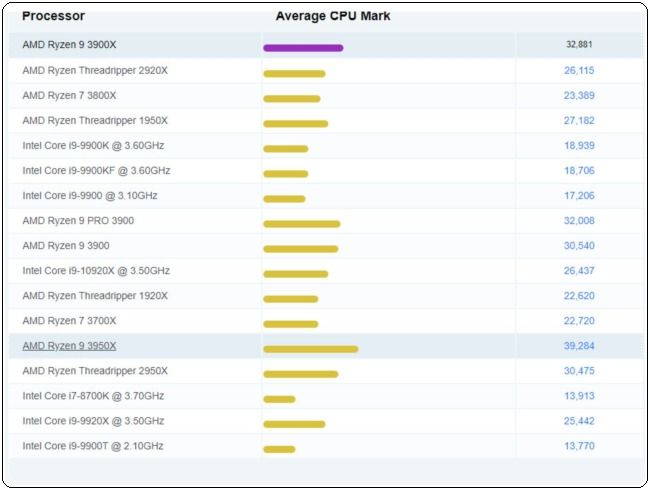Image resolution: width=650 pixels, height=490 pixels.
Task: Click AMD Ryzen 7 3800X processor name
Action: [x=69, y=95]
